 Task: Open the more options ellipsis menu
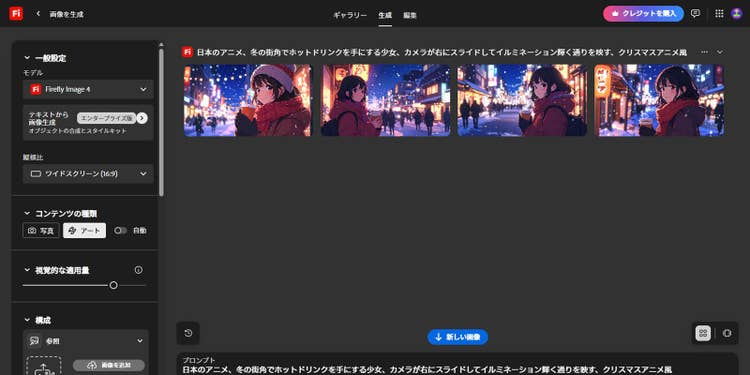click(704, 52)
